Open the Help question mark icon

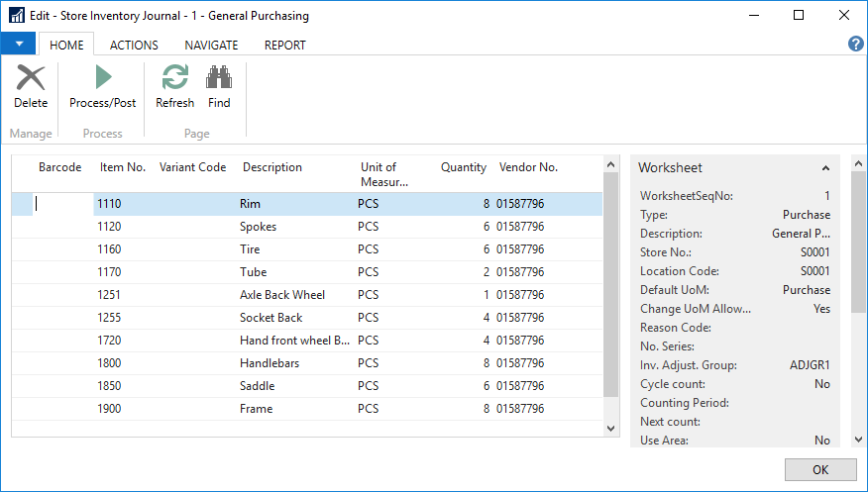[x=856, y=44]
